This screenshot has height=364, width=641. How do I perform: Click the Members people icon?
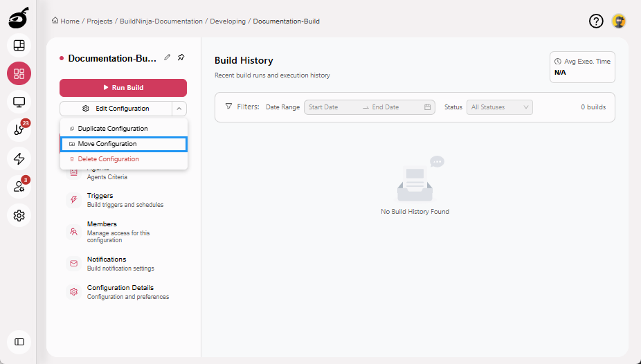point(73,232)
